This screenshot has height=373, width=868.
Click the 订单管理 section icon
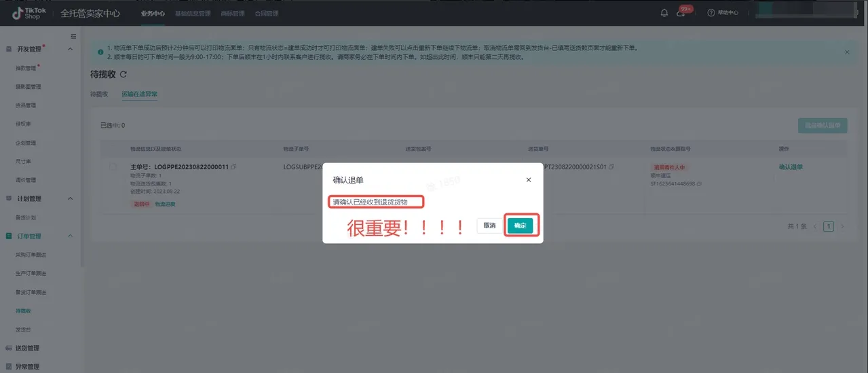[9, 236]
